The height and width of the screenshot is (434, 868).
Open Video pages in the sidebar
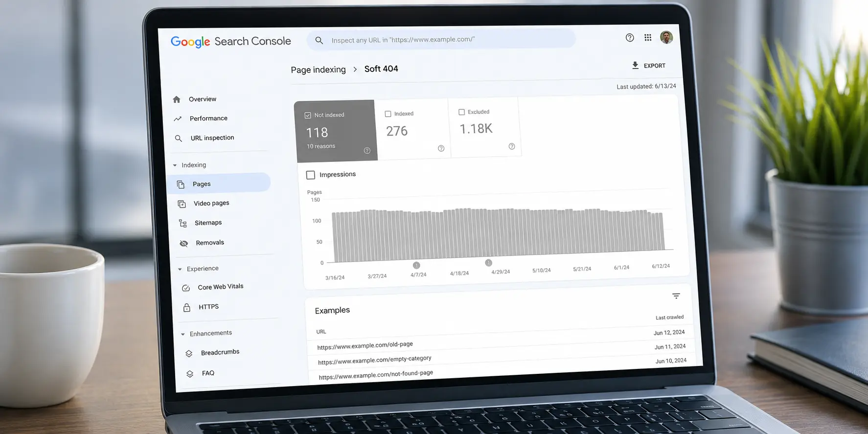(211, 203)
